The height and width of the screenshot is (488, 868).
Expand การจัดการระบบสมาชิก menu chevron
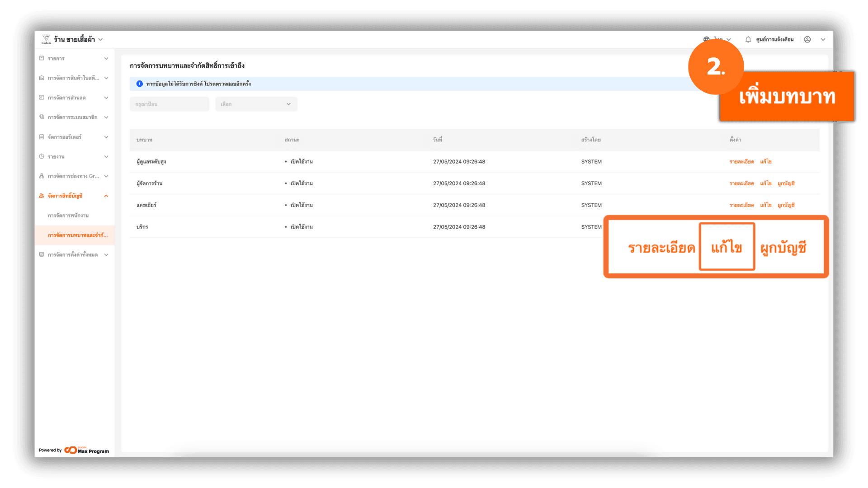(x=106, y=117)
